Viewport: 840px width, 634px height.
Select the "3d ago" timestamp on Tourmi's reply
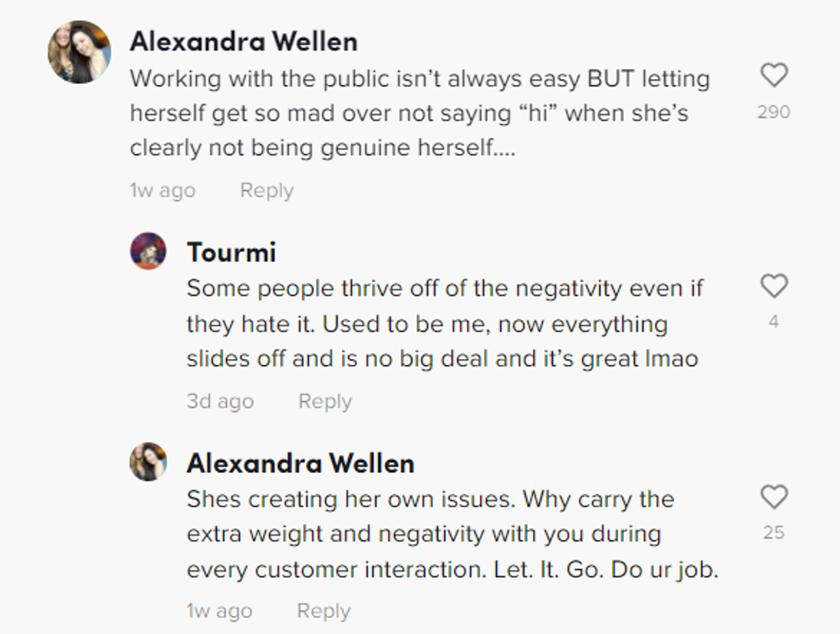(220, 401)
